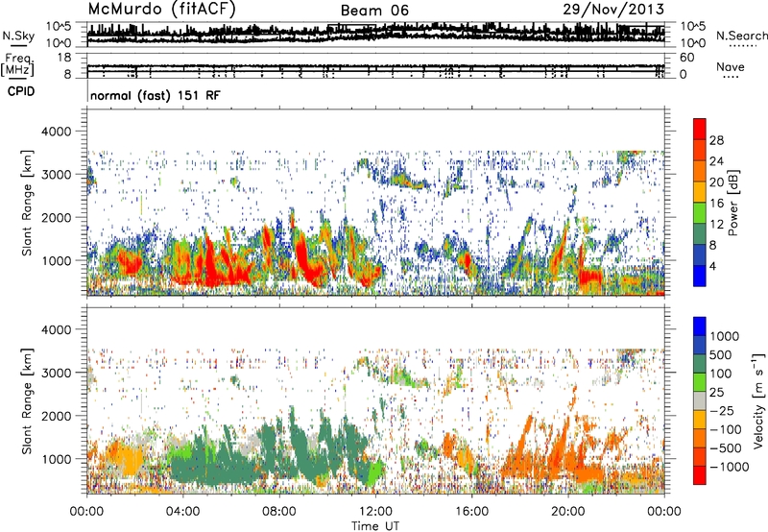
Task: Click the 60 tick on Nave axis
Action: click(x=686, y=58)
